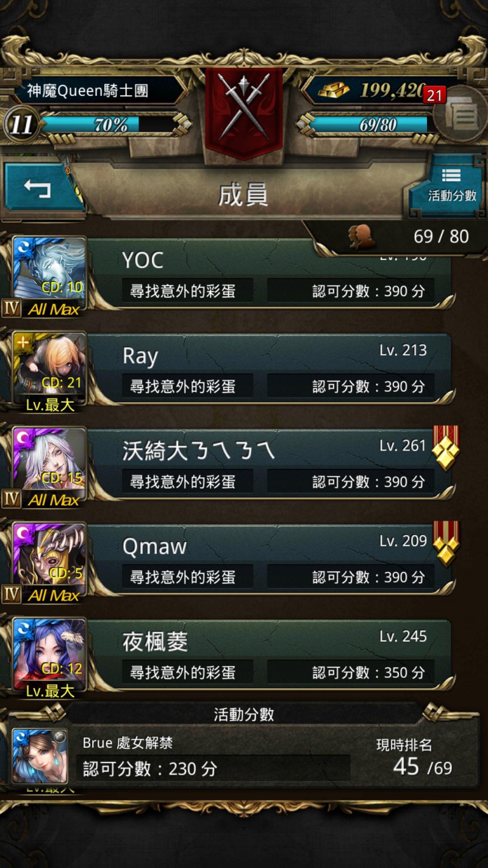Viewport: 488px width, 868px height.
Task: Open Qmaw member entry
Action: tap(270, 559)
